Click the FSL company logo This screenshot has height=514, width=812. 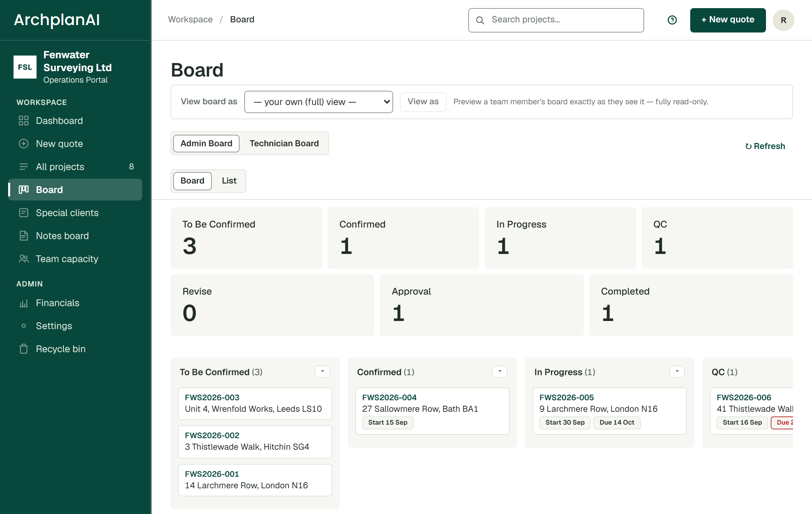coord(25,67)
